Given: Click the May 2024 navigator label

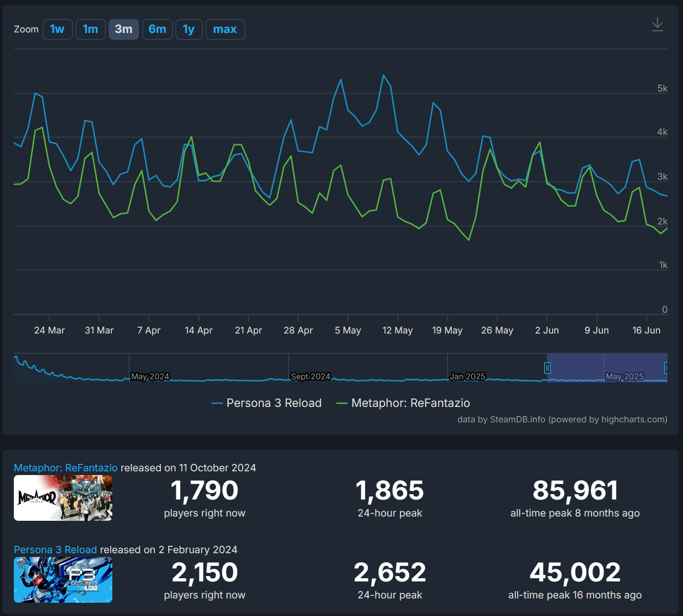Looking at the screenshot, I should pyautogui.click(x=150, y=376).
